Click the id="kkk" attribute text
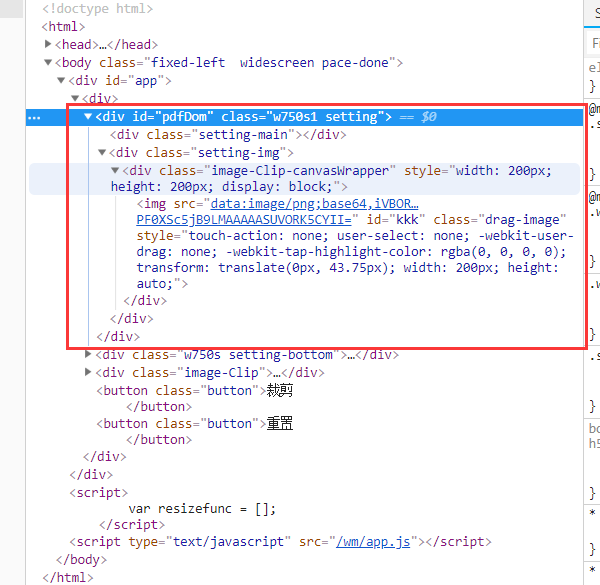This screenshot has height=585, width=600. pos(396,220)
